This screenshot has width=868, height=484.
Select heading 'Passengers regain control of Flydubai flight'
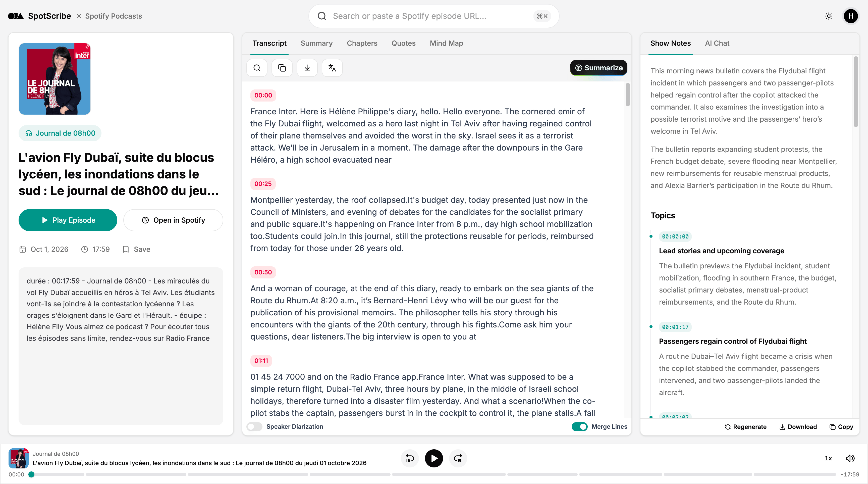(x=733, y=341)
